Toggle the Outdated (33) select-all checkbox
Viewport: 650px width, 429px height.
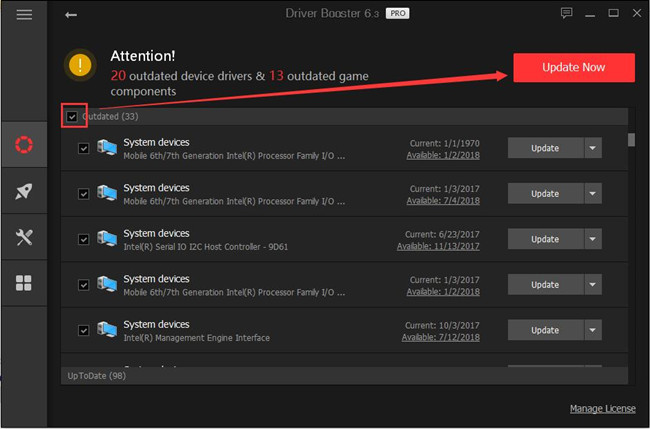point(72,117)
